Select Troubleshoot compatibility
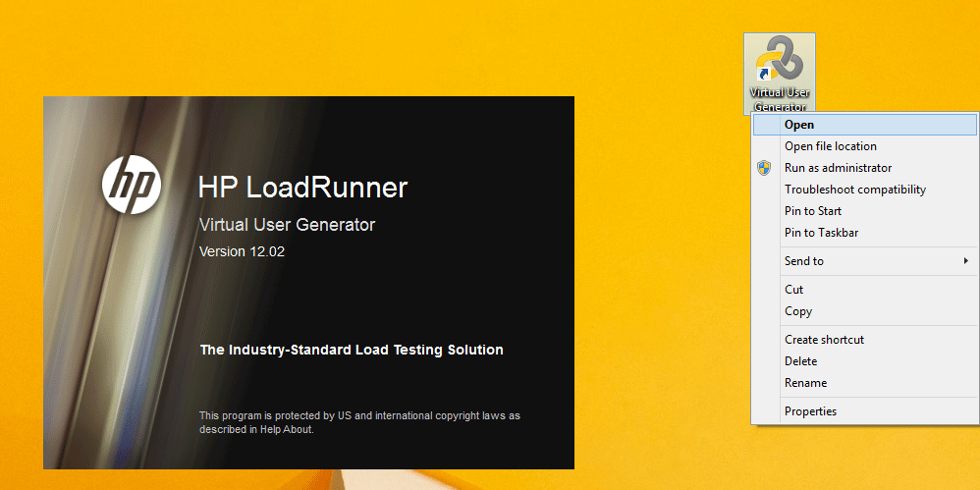This screenshot has width=980, height=490. pos(865,190)
